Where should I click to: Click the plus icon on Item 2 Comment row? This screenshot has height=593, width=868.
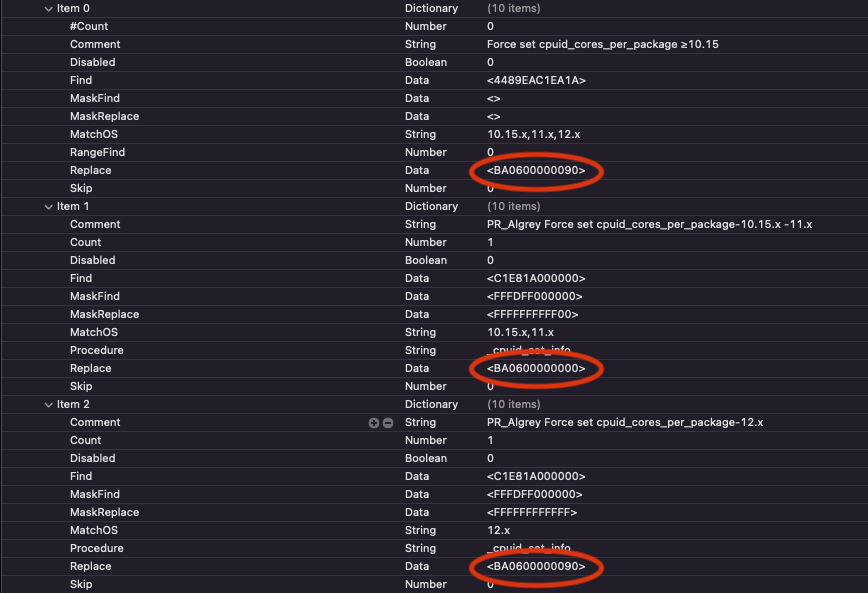point(374,423)
